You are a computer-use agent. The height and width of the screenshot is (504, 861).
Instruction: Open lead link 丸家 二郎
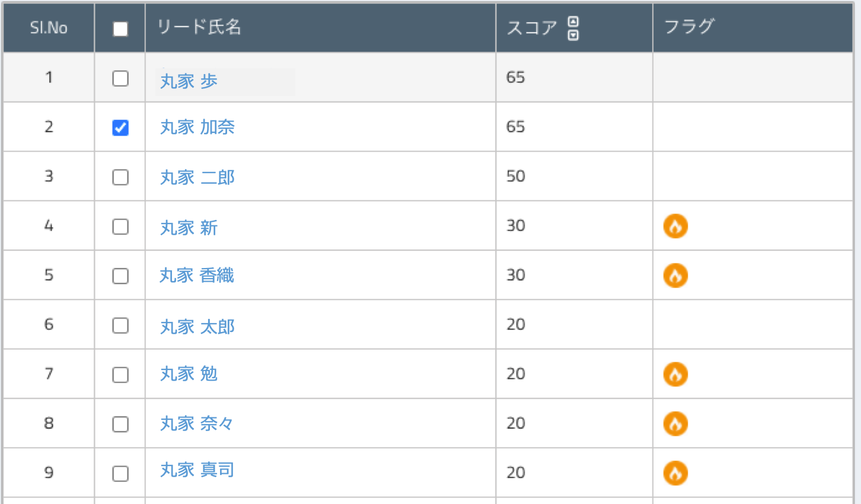tap(197, 177)
